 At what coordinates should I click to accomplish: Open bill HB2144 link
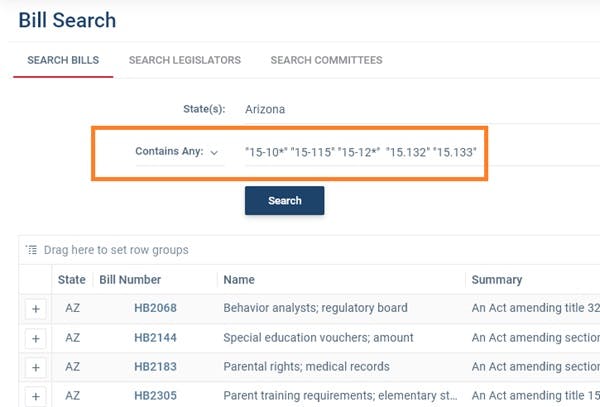(x=155, y=338)
